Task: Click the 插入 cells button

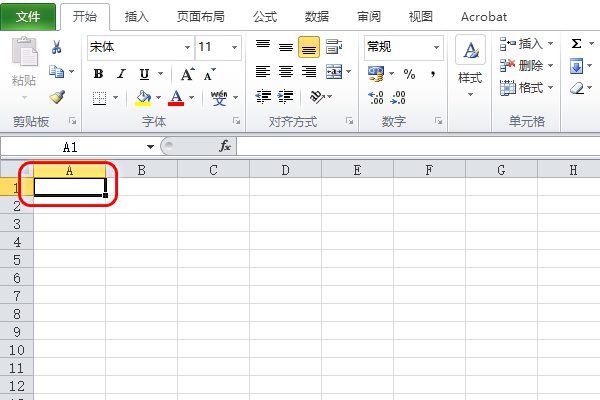Action: tap(526, 44)
